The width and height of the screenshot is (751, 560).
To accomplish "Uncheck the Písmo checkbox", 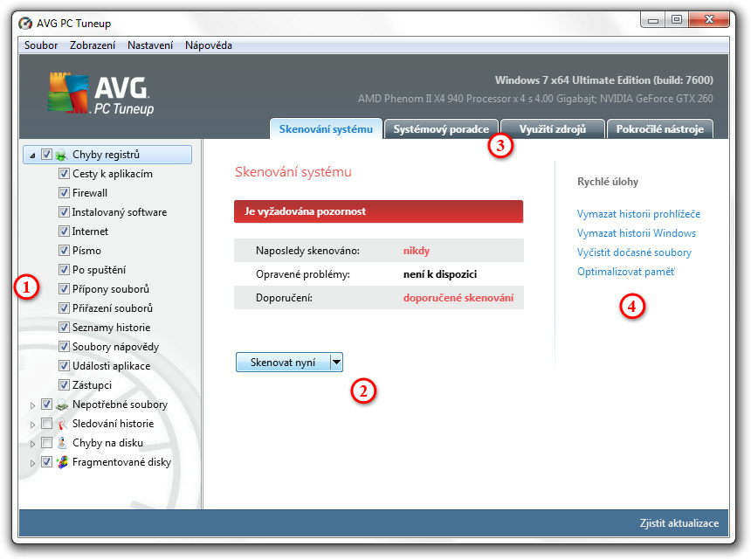I will coord(64,250).
